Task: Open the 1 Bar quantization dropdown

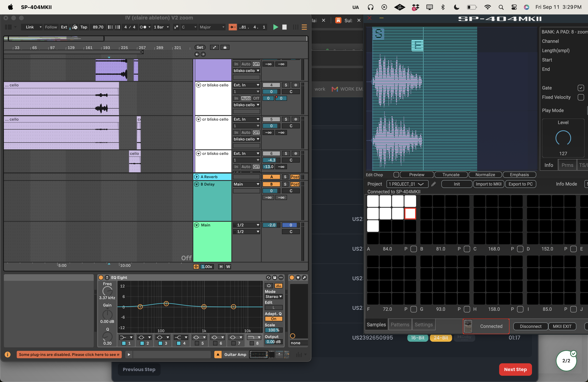Action: pos(161,27)
